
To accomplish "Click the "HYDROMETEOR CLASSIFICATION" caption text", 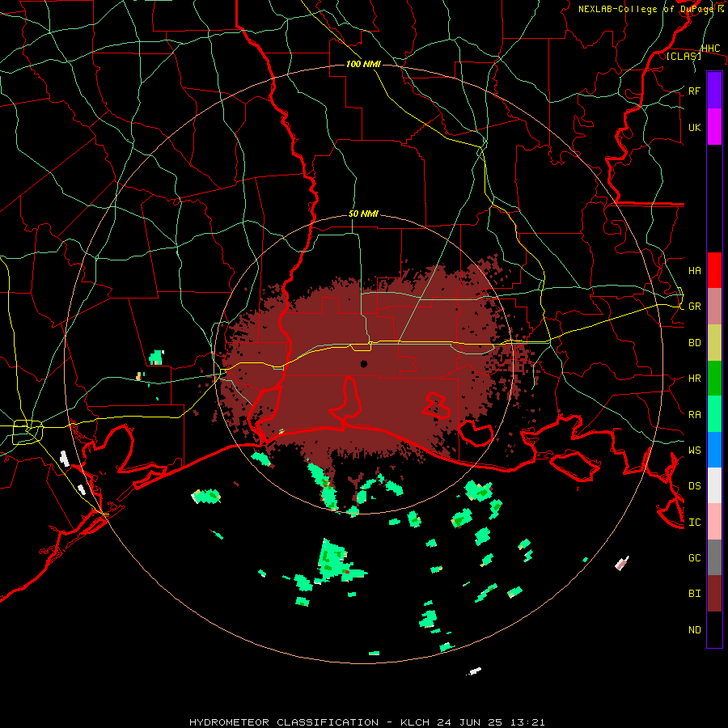I will pos(284,722).
